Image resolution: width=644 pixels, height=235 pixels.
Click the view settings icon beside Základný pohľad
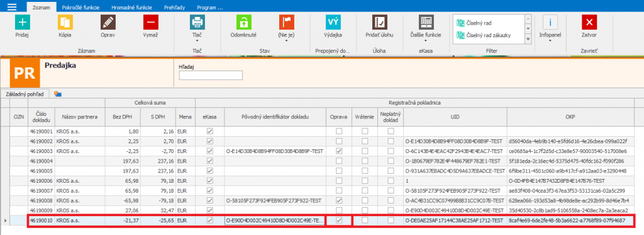(58, 94)
